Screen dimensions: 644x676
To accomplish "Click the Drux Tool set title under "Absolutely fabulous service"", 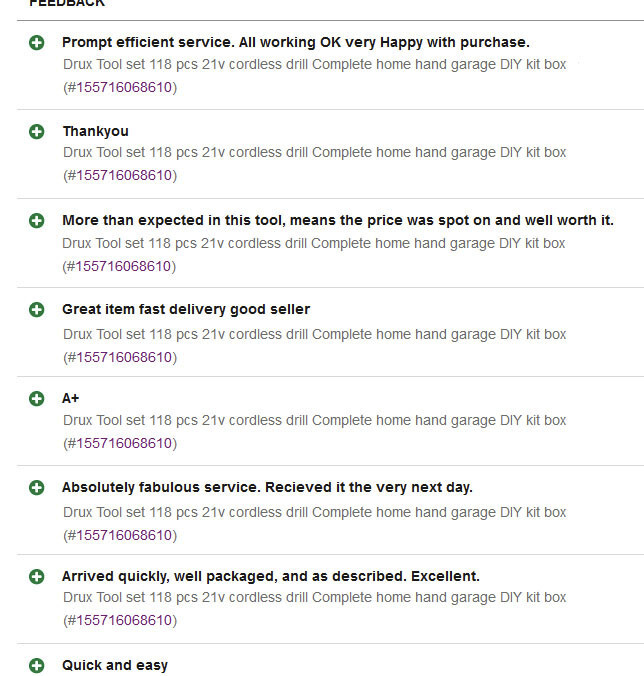I will 314,512.
